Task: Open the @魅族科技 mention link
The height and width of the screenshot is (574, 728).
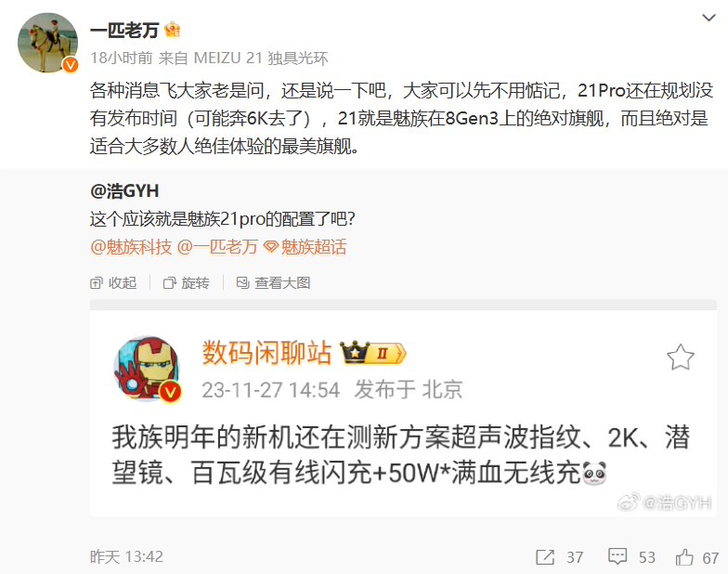Action: (x=132, y=247)
